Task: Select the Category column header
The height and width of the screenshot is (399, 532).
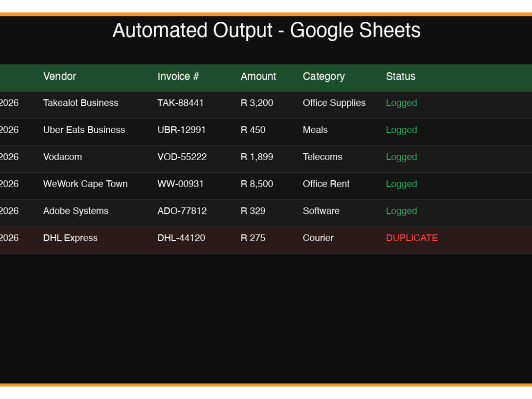Action: [323, 77]
